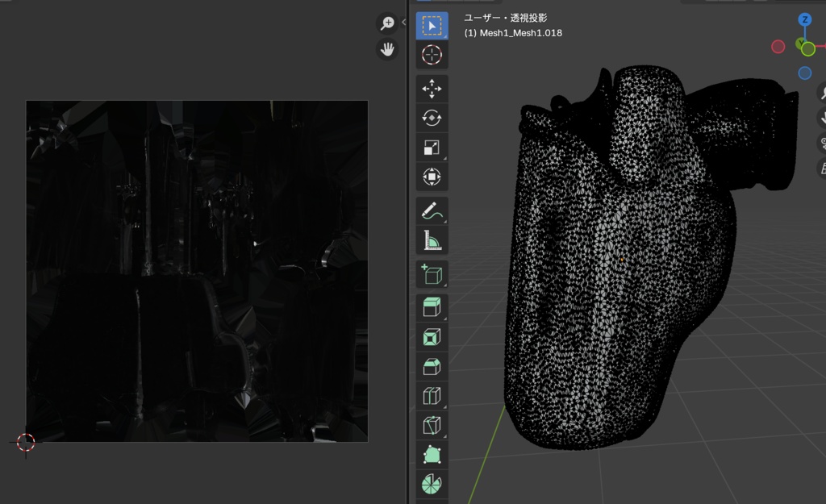This screenshot has height=504, width=826.
Task: Select the Loop Cut tool
Action: click(432, 395)
